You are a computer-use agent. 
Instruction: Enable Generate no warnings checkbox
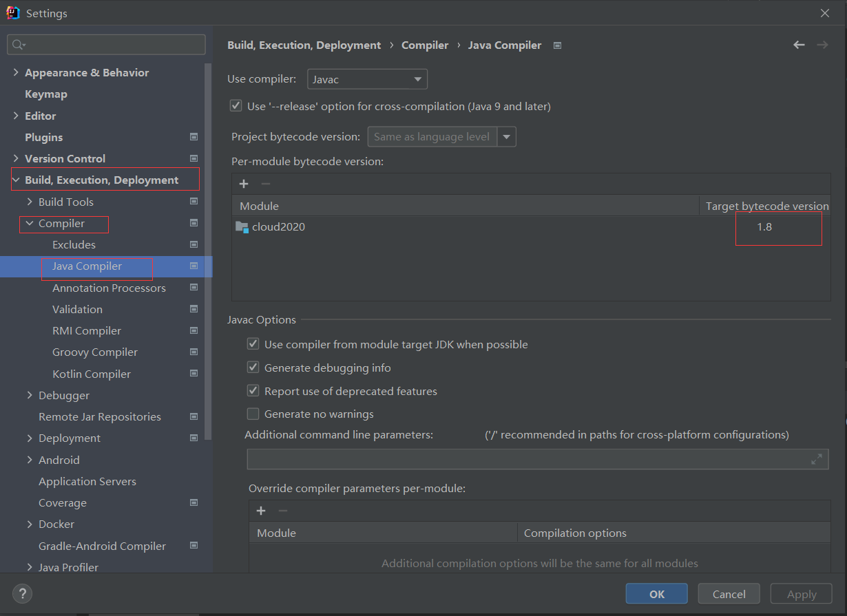pos(253,414)
